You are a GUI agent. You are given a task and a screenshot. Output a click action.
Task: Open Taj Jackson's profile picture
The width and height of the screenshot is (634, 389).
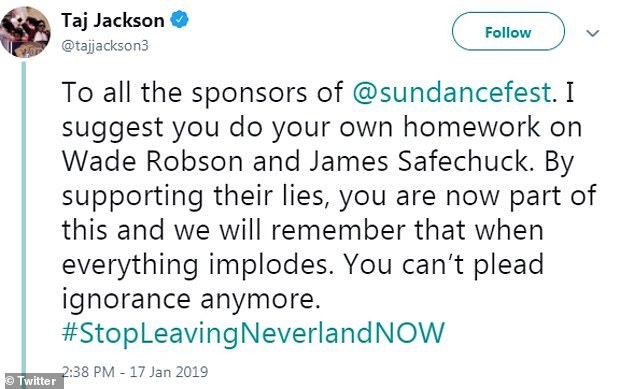tap(25, 32)
